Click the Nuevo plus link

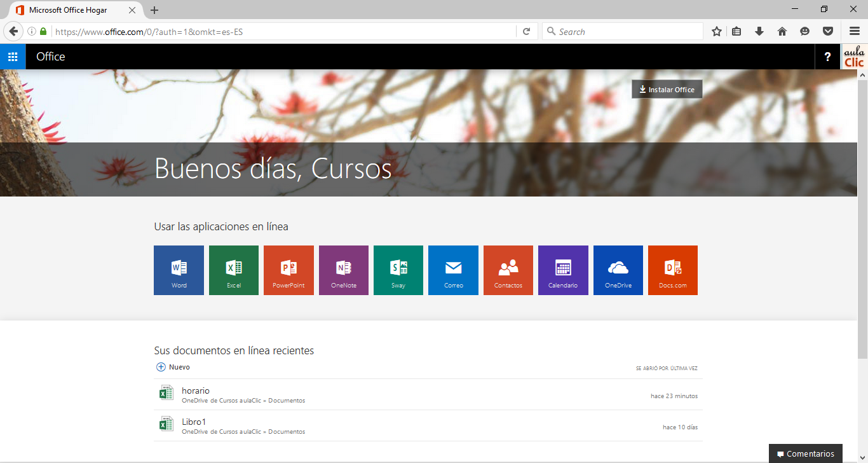click(173, 367)
